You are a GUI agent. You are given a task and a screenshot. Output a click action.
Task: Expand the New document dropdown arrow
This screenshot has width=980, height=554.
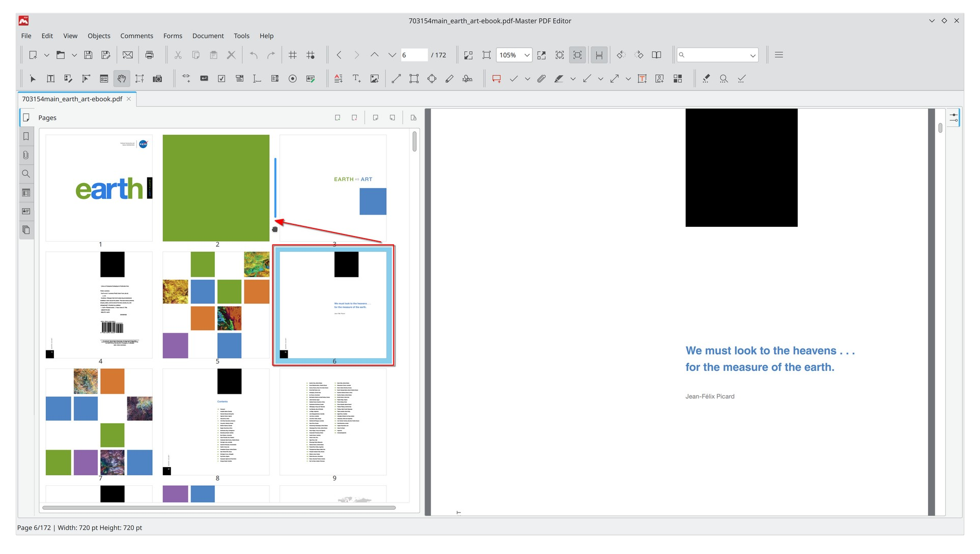[x=46, y=55]
